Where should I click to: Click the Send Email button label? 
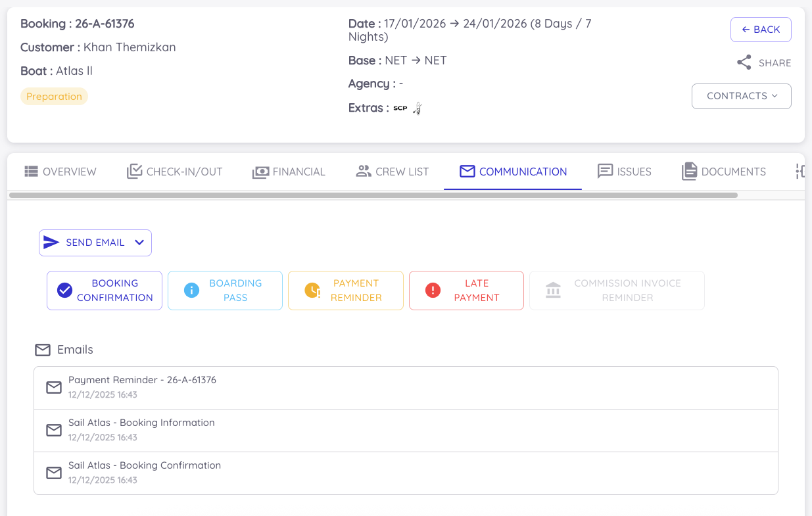(95, 243)
